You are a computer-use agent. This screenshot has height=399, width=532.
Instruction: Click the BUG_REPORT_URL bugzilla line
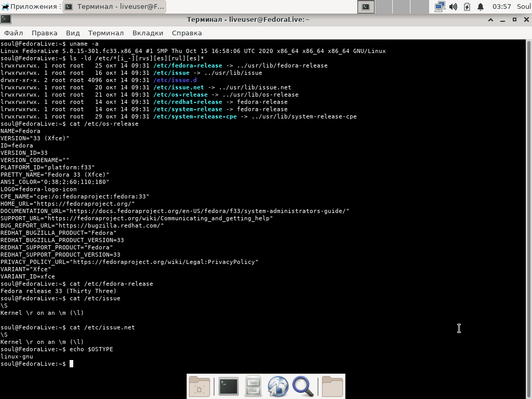82,225
